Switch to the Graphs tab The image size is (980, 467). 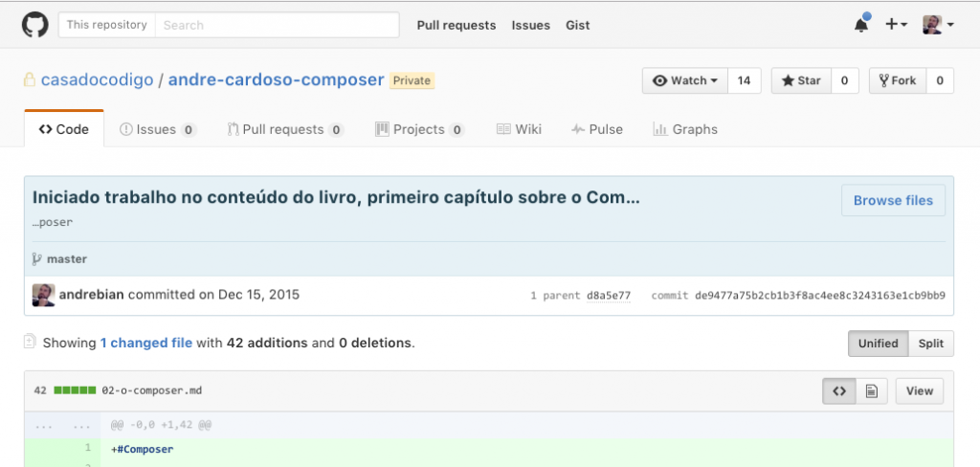pos(685,129)
